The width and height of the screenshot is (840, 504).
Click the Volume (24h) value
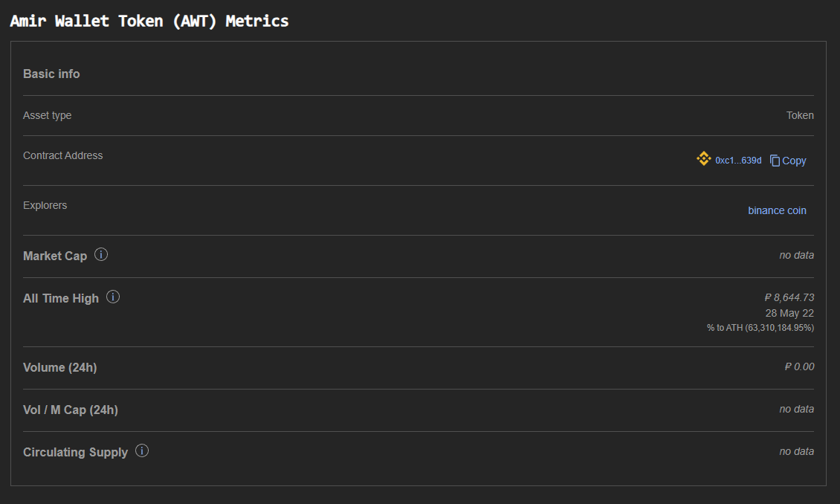coord(799,366)
